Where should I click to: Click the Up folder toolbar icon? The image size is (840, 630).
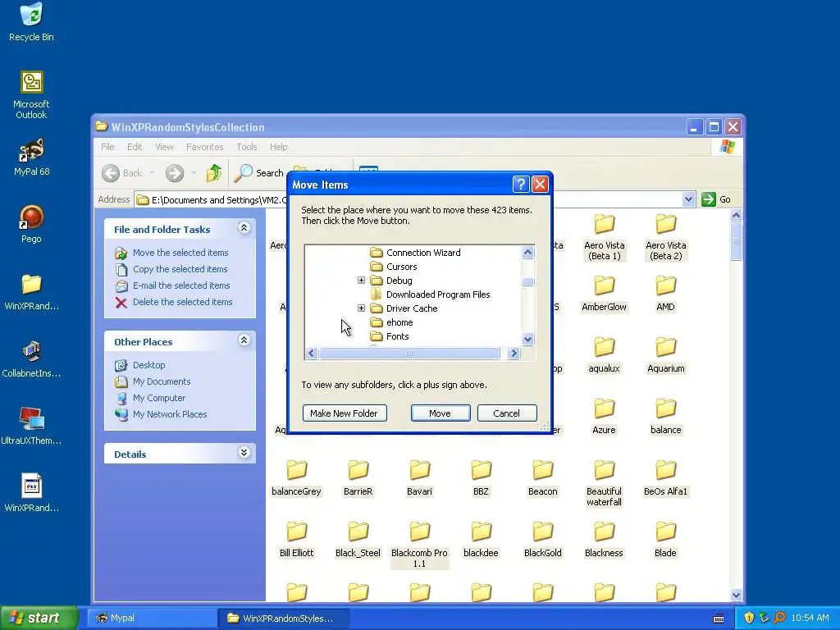214,173
